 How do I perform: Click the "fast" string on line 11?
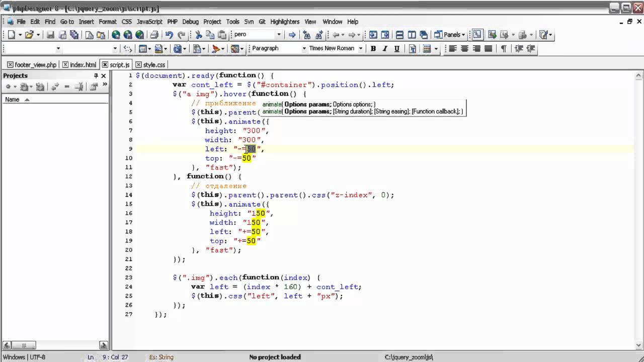(219, 167)
